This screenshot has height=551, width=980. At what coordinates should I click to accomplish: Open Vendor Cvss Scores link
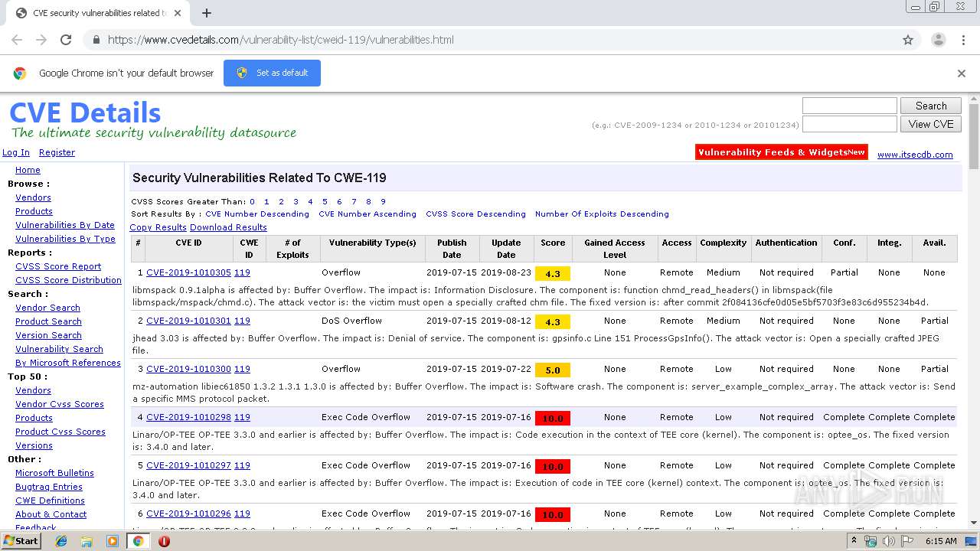[x=60, y=404]
